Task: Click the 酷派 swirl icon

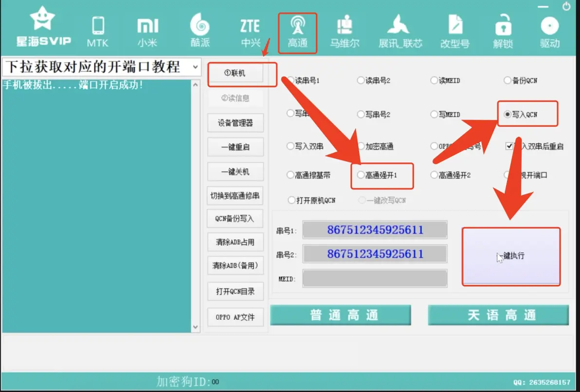Action: 199,25
